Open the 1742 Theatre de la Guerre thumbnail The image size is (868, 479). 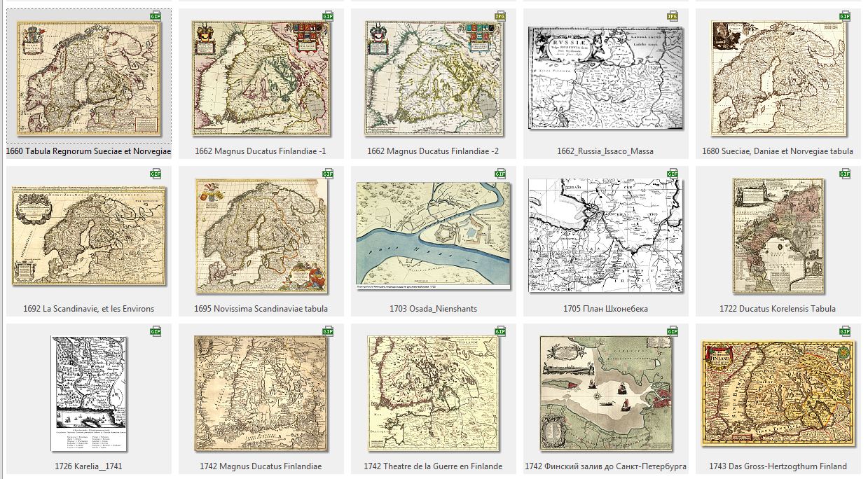(432, 392)
